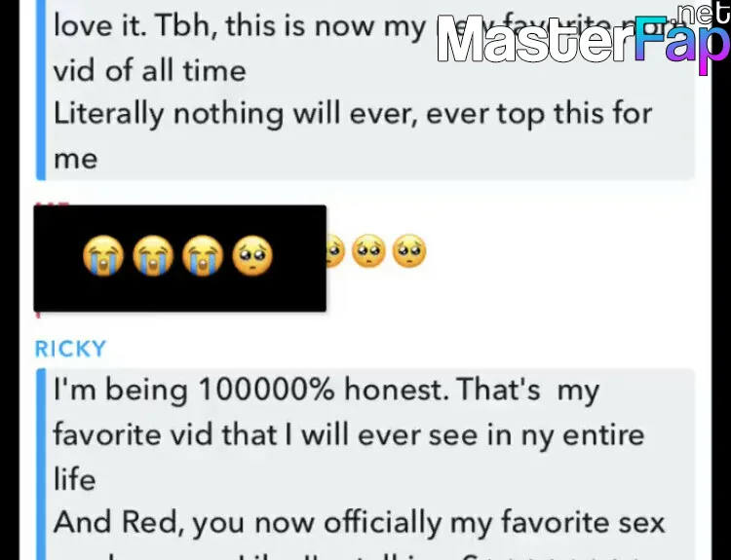Tap the single word 'life' in Ricky's message
731x560 pixels.
[75, 479]
